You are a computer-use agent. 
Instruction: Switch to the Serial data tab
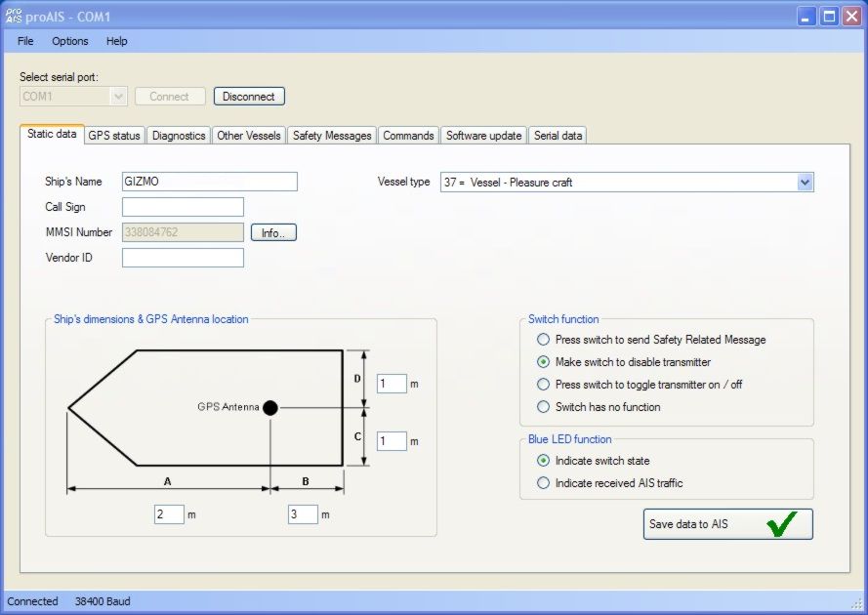coord(558,136)
